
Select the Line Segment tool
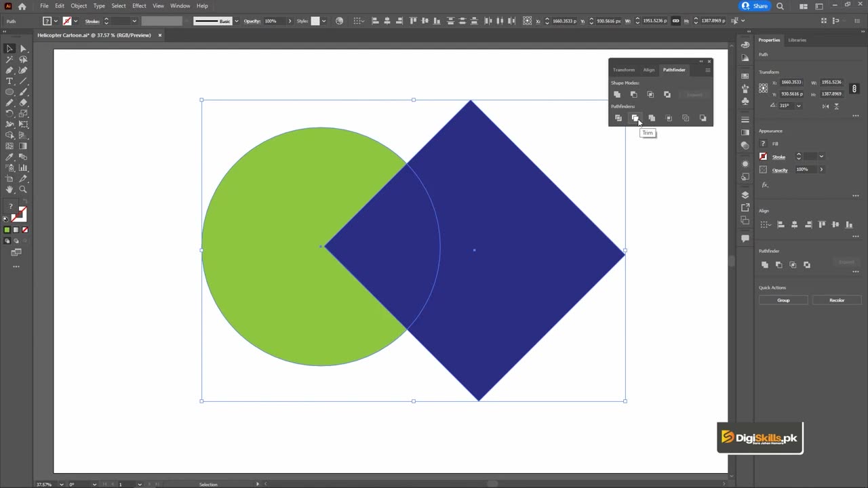point(23,81)
